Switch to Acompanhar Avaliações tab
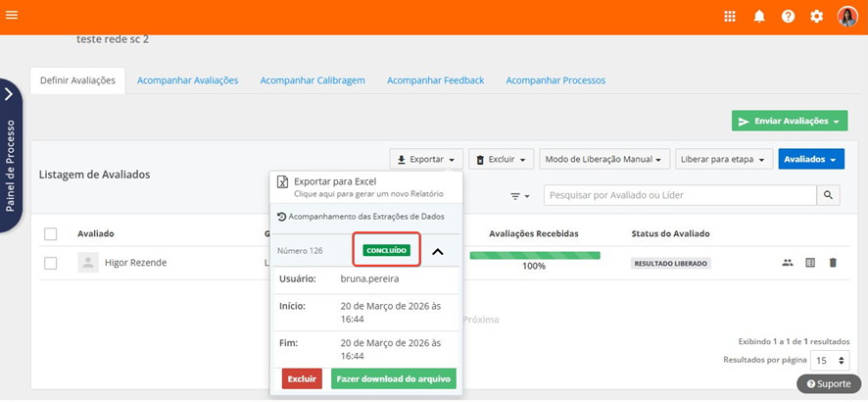 187,80
